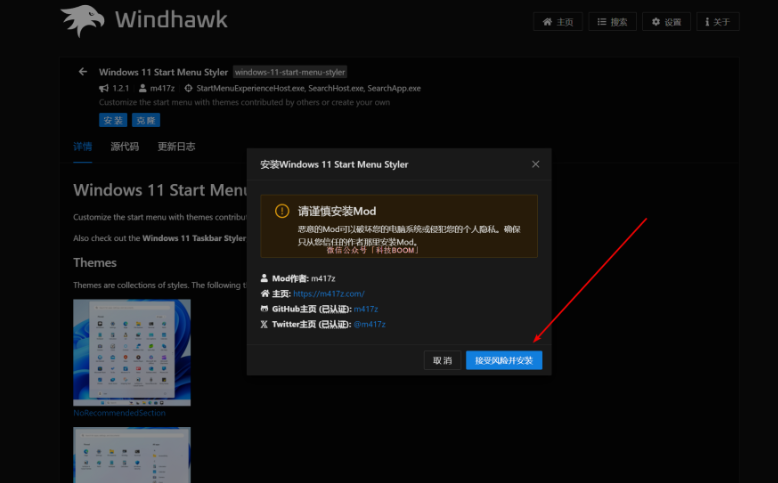Open the https://m417z.com/ homepage link
Image resolution: width=778 pixels, height=483 pixels.
coord(328,294)
